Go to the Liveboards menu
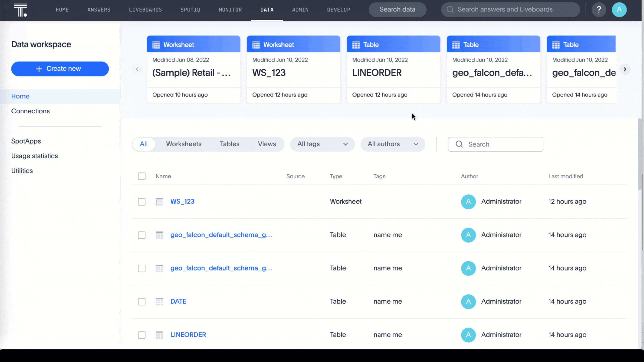Image resolution: width=644 pixels, height=362 pixels. click(x=145, y=10)
